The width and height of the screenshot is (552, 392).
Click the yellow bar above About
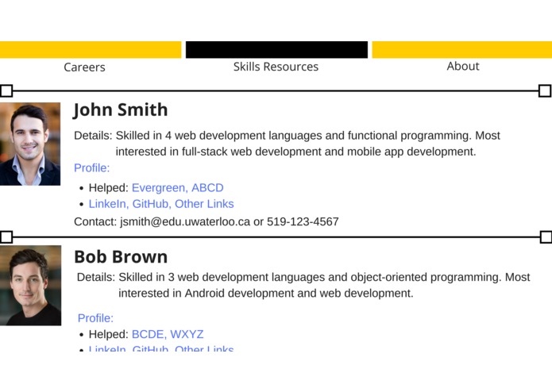pyautogui.click(x=462, y=49)
